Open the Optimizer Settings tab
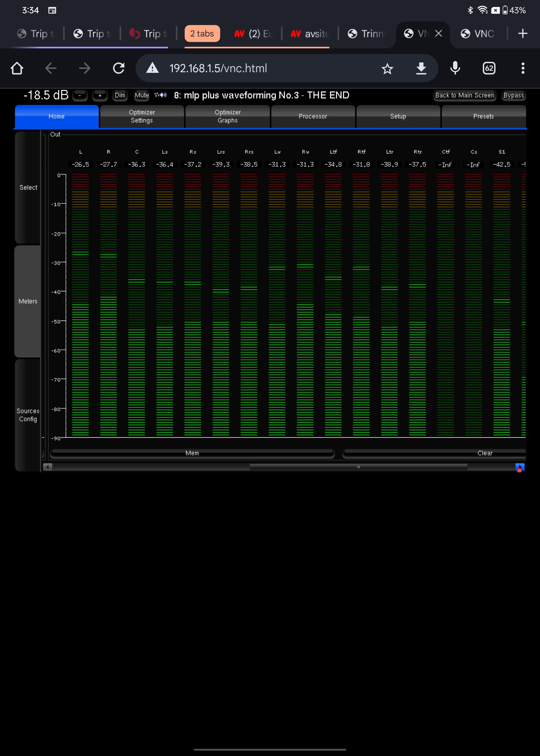 coord(142,116)
